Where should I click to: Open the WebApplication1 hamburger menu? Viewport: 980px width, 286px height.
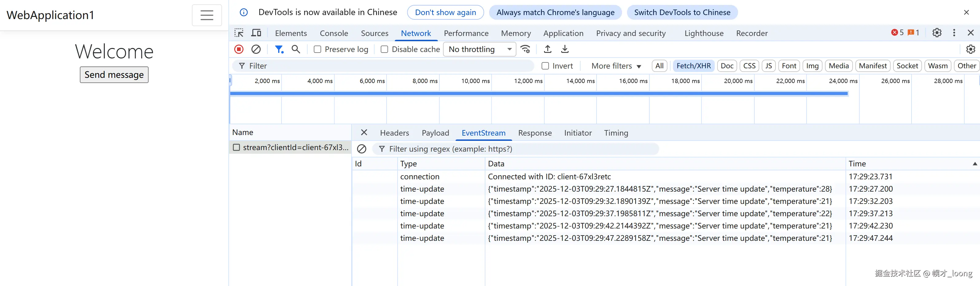click(x=207, y=15)
